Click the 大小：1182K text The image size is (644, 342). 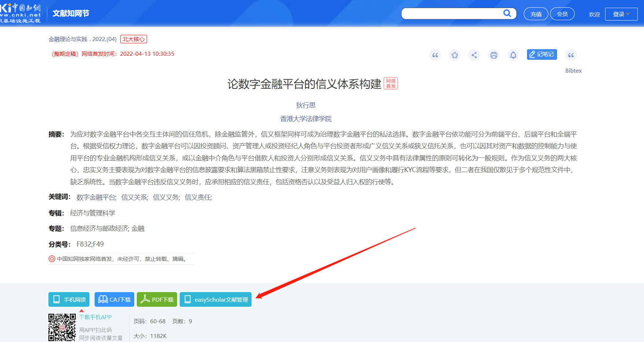point(150,336)
